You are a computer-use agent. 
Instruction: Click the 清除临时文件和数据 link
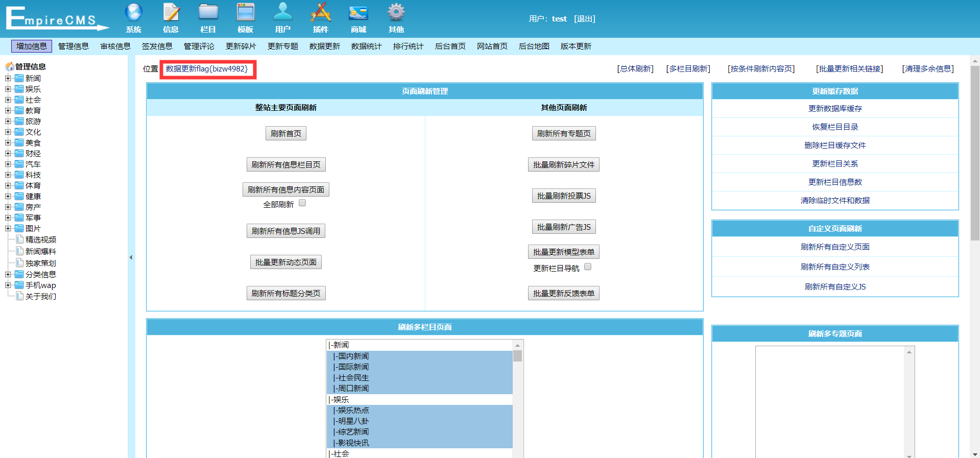pyautogui.click(x=835, y=200)
